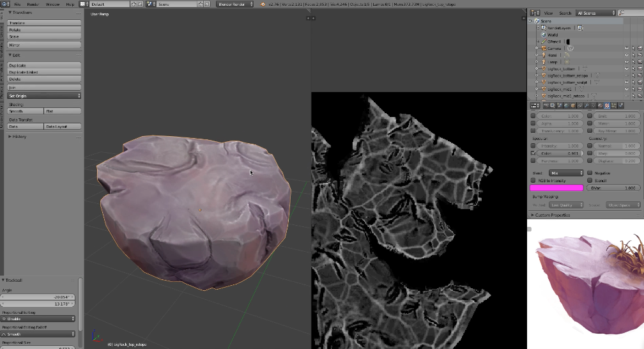Open the Outliner editor type selector
Image resolution: width=644 pixels, height=349 pixels.
click(535, 13)
